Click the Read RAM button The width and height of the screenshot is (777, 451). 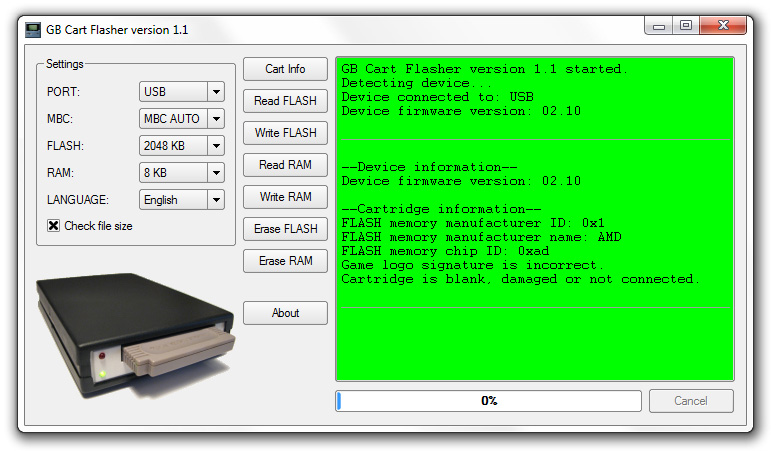tap(285, 165)
